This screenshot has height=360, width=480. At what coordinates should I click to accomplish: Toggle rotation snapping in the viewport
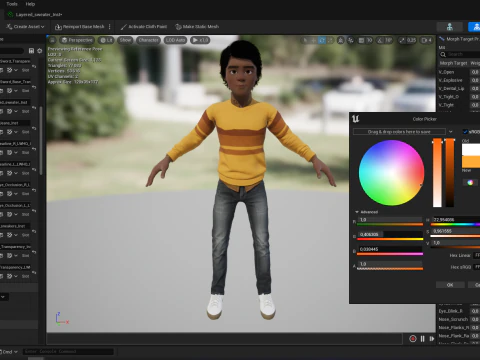point(380,40)
